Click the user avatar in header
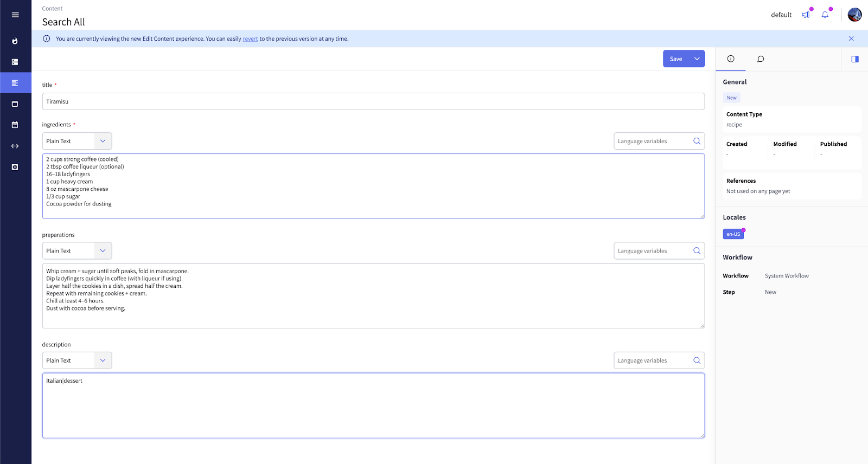The height and width of the screenshot is (464, 868). pyautogui.click(x=854, y=15)
